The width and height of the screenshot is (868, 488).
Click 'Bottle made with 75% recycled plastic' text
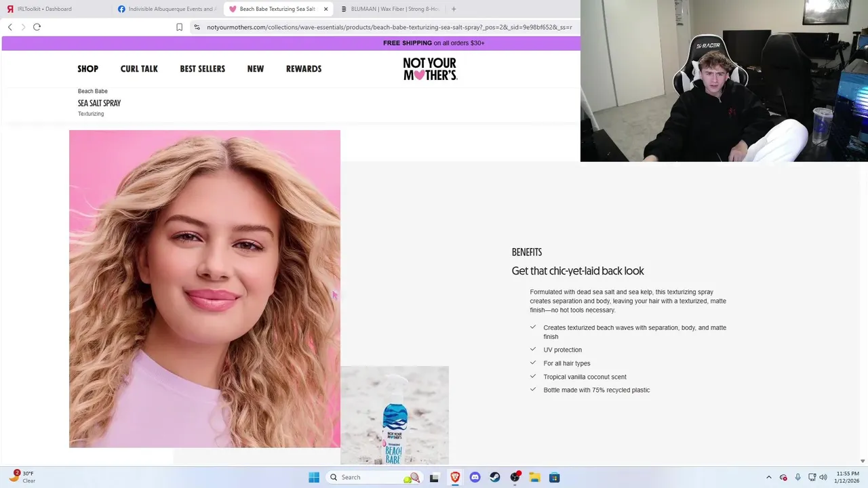597,390
